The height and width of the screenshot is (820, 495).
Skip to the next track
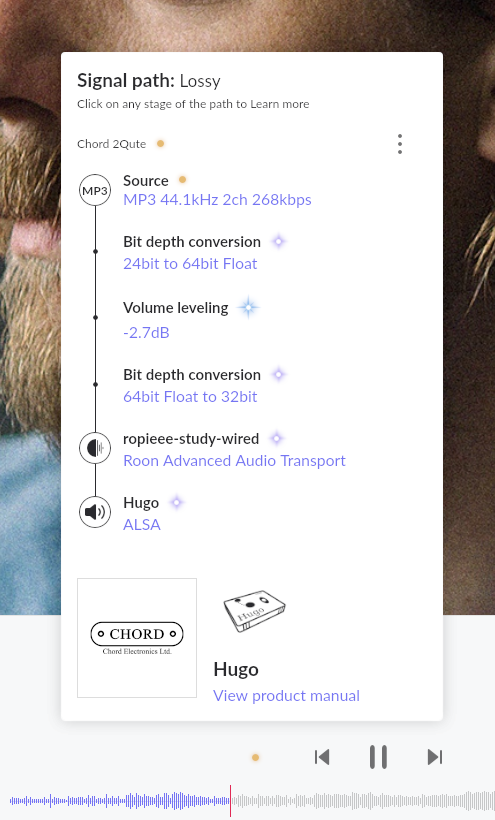[x=435, y=757]
